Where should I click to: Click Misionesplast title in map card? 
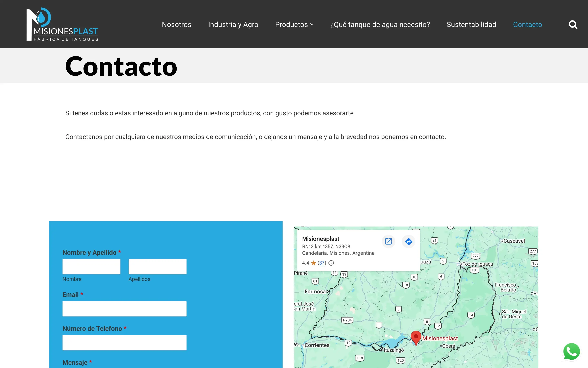click(321, 239)
